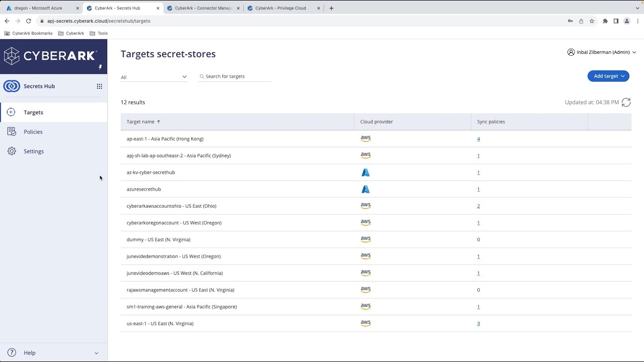Click the Azure icon for az-kv-cyber-secrethub
The image size is (644, 362).
pos(366,172)
